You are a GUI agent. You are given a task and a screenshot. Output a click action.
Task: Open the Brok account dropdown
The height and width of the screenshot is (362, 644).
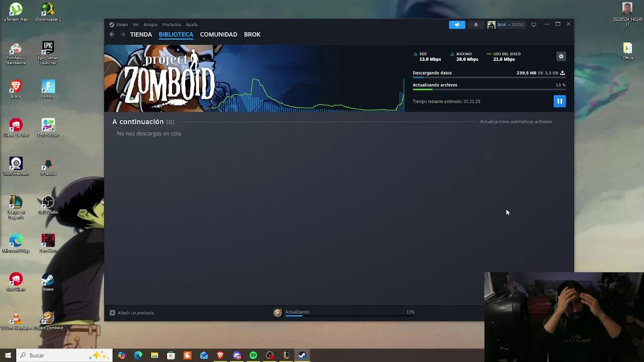(x=505, y=25)
